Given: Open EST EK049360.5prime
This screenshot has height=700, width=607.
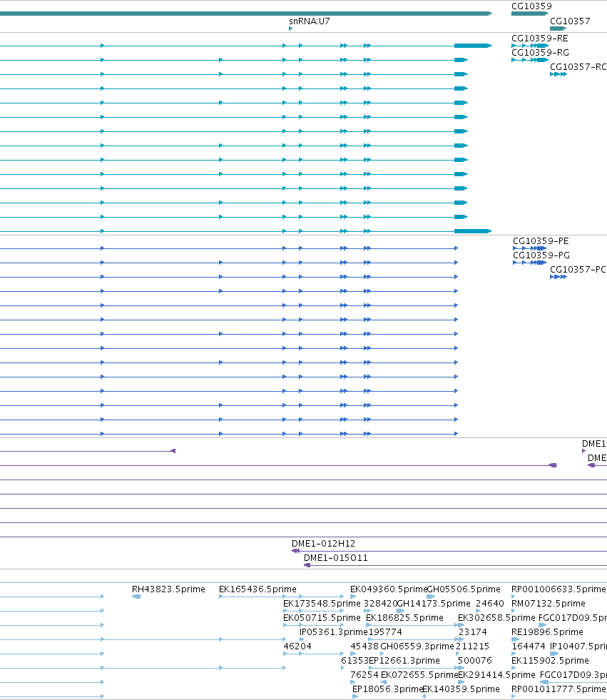Looking at the screenshot, I should coord(389,589).
